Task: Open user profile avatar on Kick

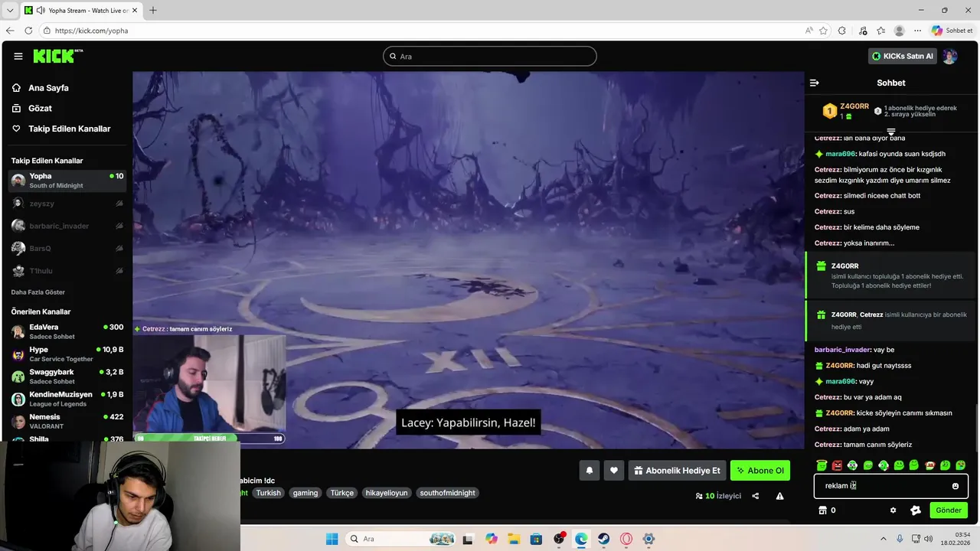Action: pyautogui.click(x=950, y=56)
